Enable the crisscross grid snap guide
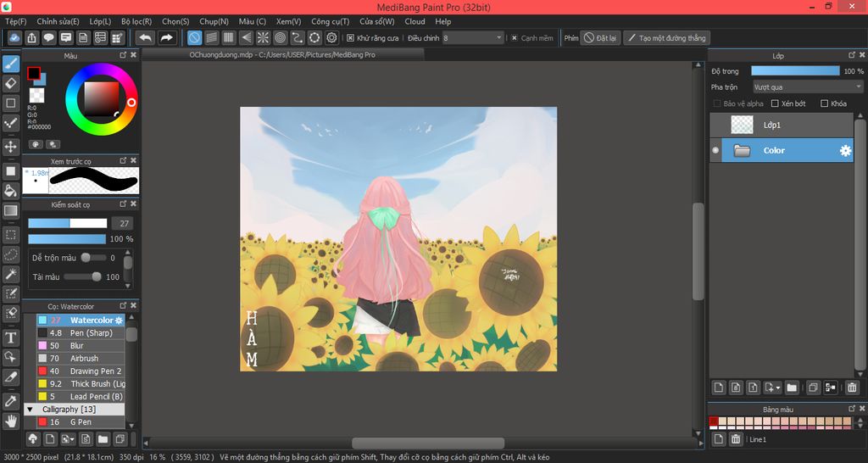Screen dimensions: 868x463 click(229, 37)
